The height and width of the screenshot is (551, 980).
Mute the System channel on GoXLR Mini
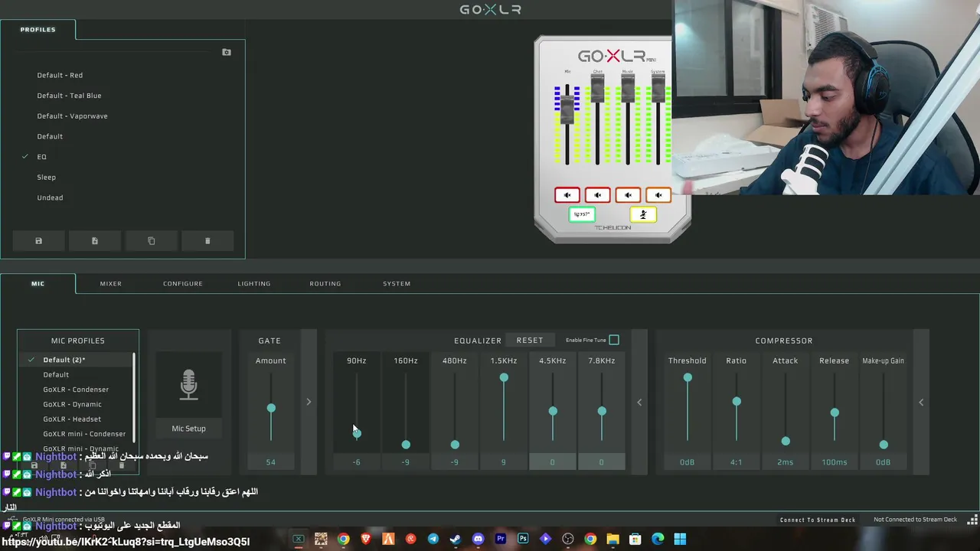tap(658, 195)
